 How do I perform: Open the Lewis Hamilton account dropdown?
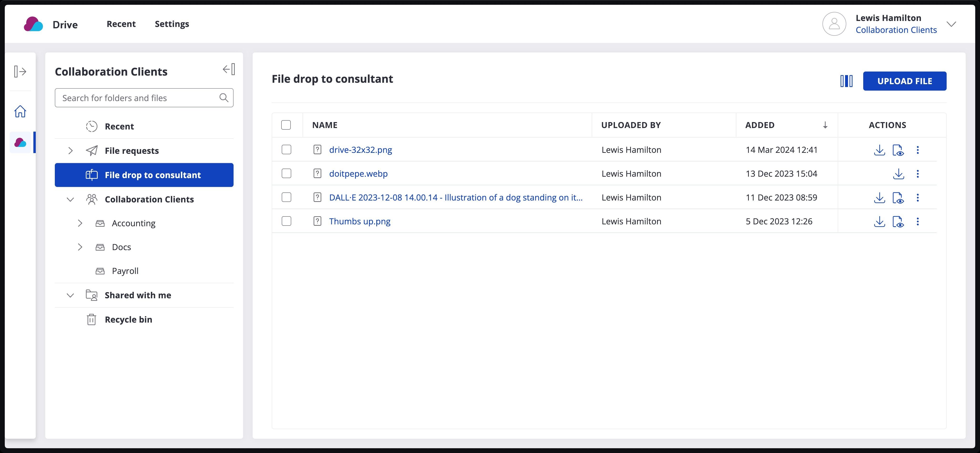pos(951,24)
